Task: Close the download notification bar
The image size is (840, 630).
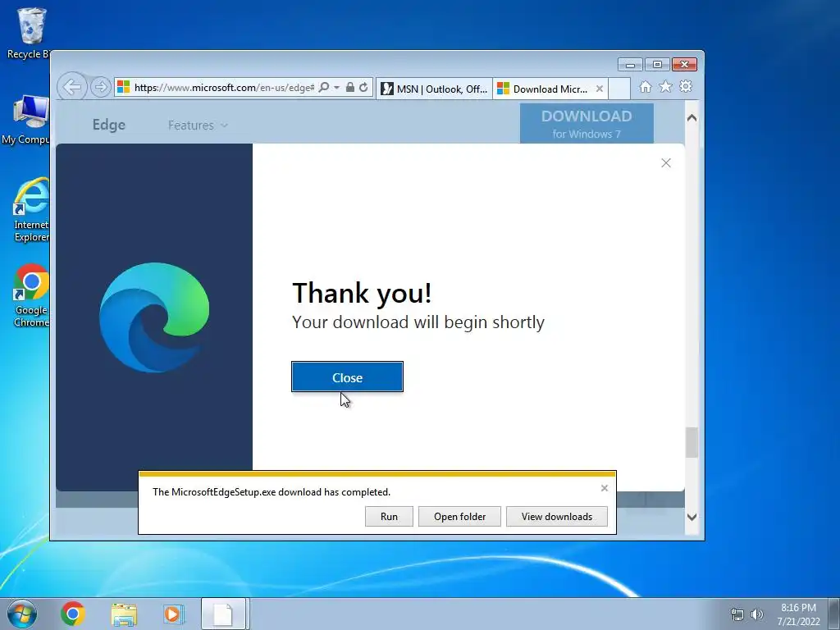Action: [605, 488]
